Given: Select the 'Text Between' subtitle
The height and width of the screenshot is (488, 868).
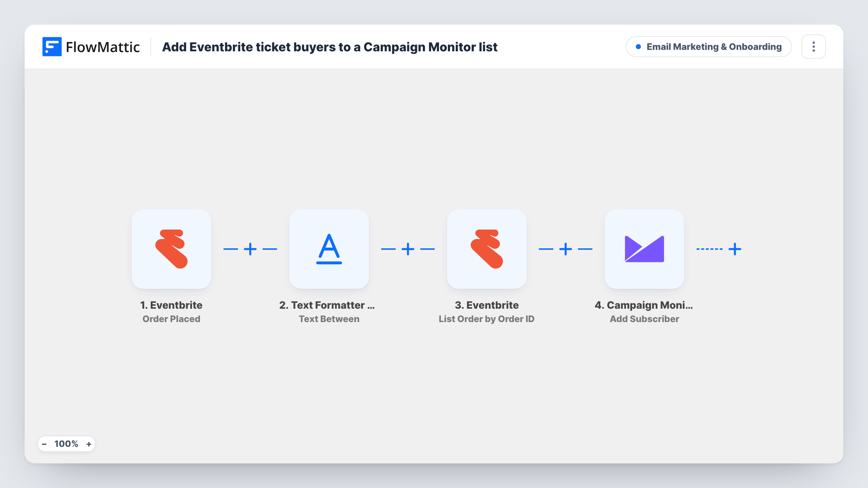Looking at the screenshot, I should [329, 319].
